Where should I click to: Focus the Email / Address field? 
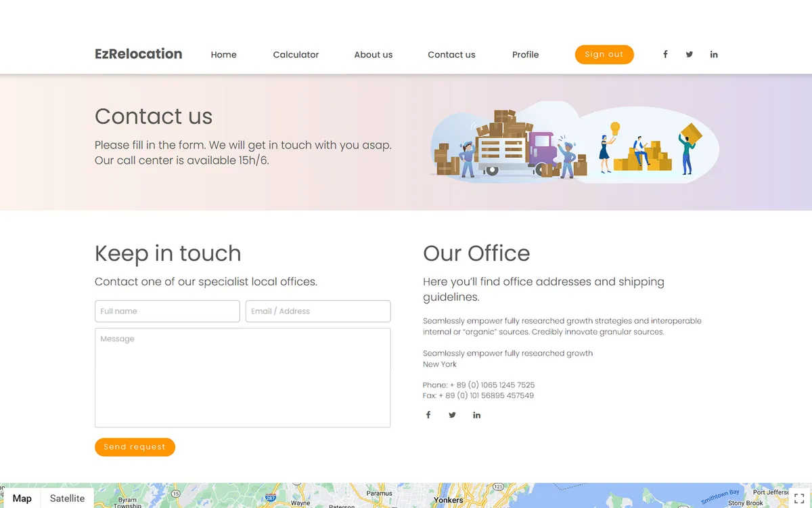(318, 311)
